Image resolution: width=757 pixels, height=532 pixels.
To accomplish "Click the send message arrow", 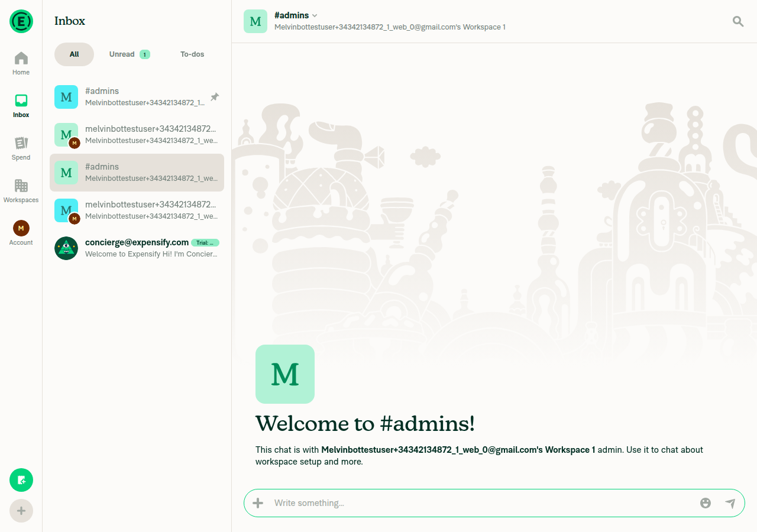I will pos(730,503).
